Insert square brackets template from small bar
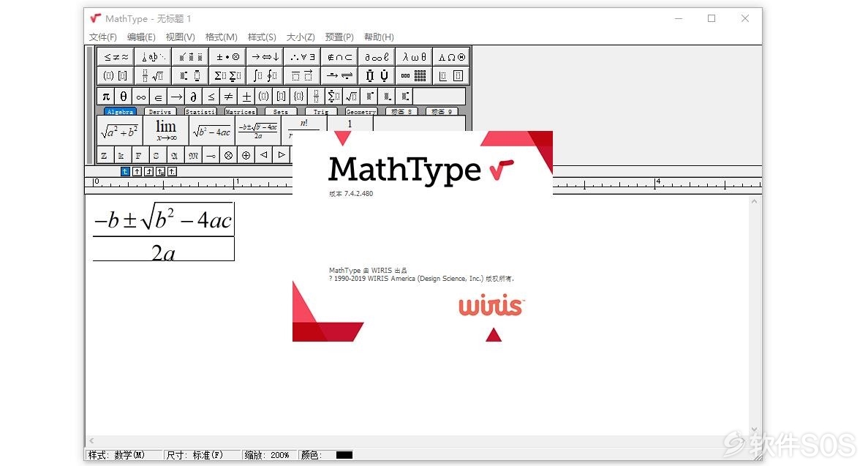868x466 pixels. (x=282, y=97)
